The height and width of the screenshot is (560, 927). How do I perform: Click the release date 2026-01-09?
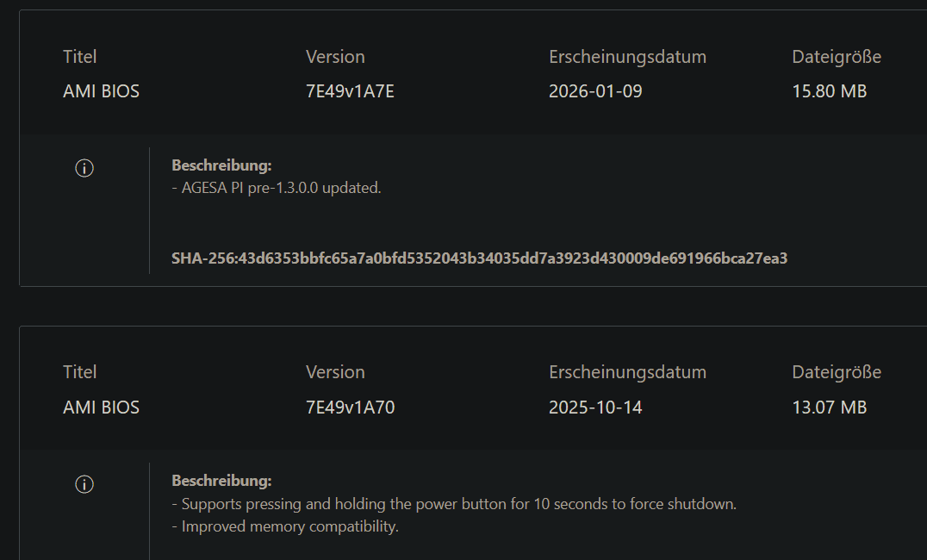click(x=595, y=91)
